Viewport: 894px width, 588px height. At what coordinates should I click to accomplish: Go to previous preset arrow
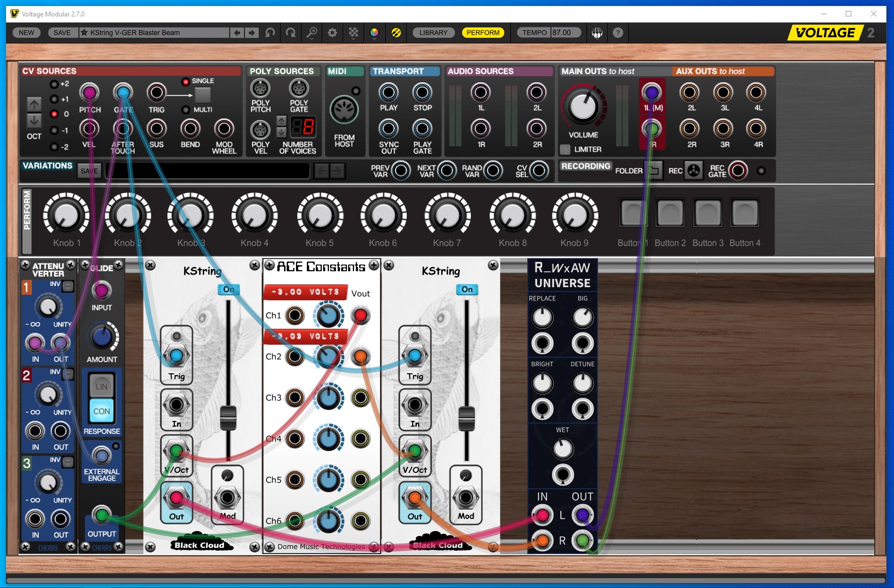[237, 33]
